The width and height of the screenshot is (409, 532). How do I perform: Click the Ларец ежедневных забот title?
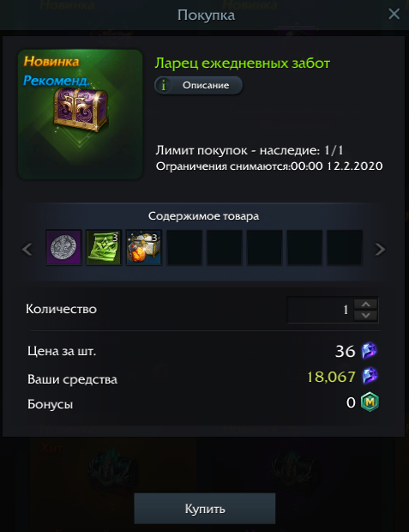(243, 63)
